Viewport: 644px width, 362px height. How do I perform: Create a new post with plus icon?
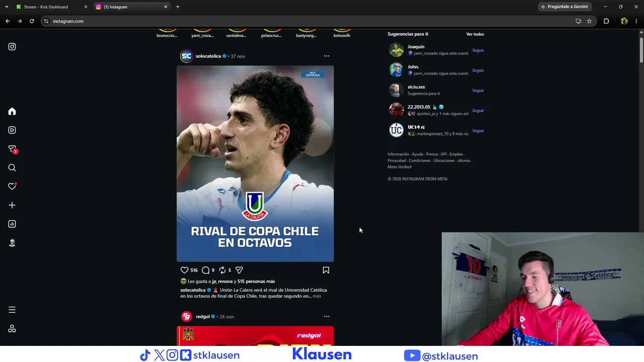(x=12, y=205)
